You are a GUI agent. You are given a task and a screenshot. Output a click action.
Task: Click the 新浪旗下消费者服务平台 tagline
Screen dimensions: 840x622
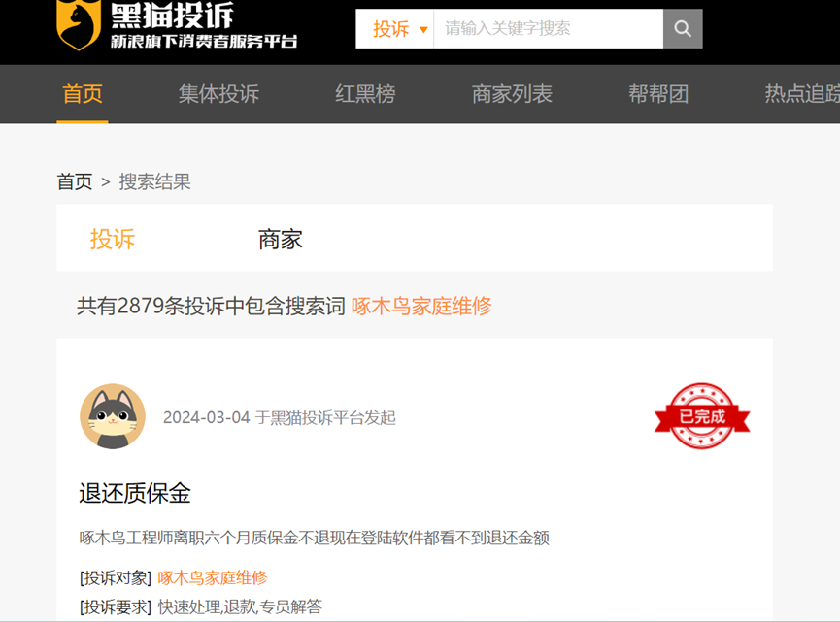(x=204, y=41)
